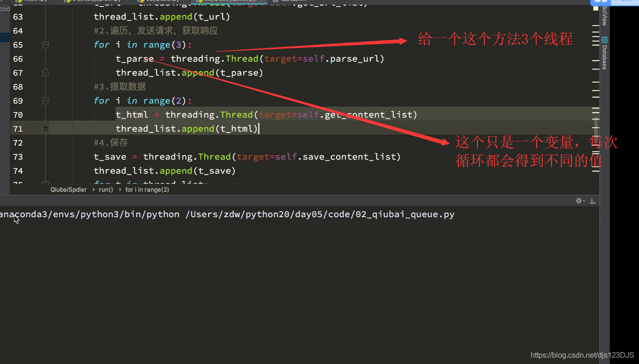The image size is (639, 364).
Task: Click 'thread_list.append(t_html)' code line
Action: point(187,128)
